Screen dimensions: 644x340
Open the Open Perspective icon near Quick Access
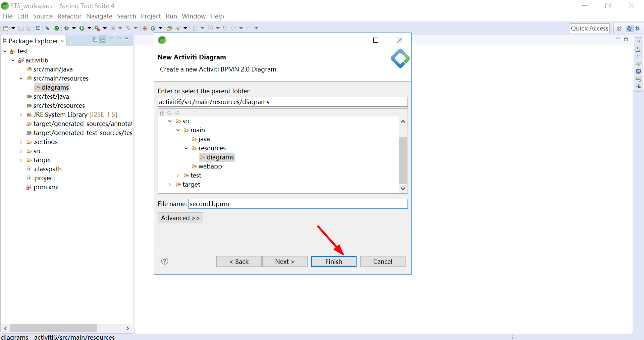pyautogui.click(x=619, y=29)
